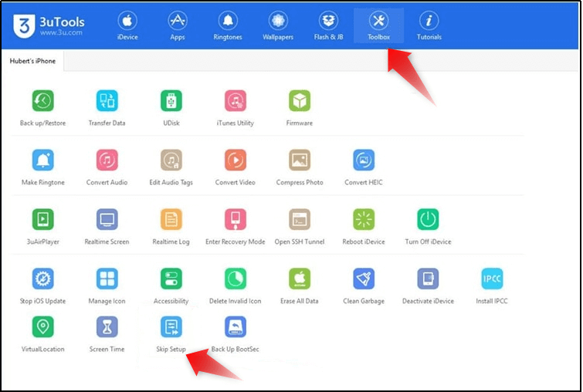Open the Wallpapers section

tap(278, 25)
